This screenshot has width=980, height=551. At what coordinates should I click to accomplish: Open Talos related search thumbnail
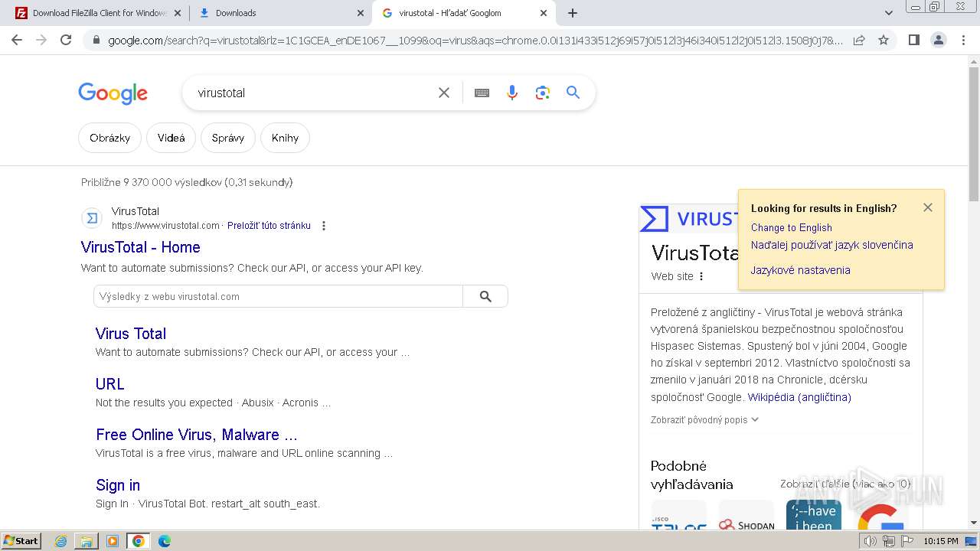[678, 515]
